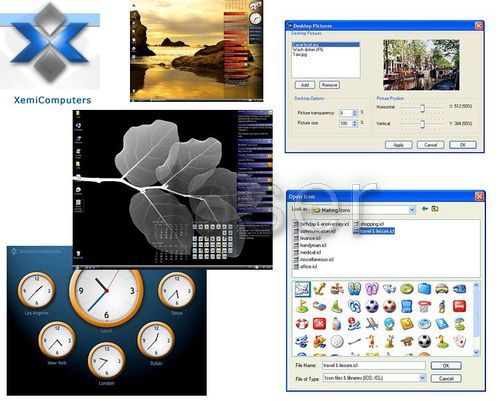The height and width of the screenshot is (401, 500).
Task: Choose the green compass disc icon
Action: [x=407, y=289]
